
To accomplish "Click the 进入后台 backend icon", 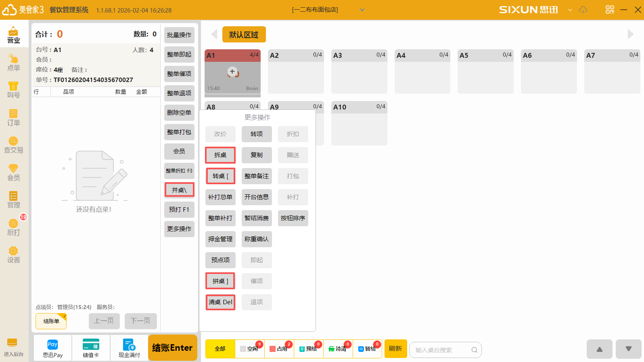I will coord(13,347).
